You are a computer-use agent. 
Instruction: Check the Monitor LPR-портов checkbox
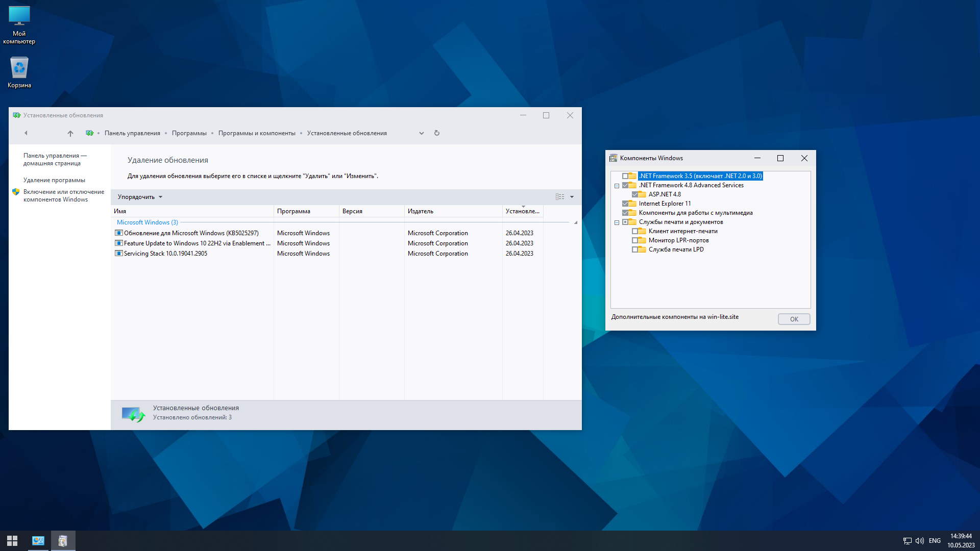[x=635, y=240]
